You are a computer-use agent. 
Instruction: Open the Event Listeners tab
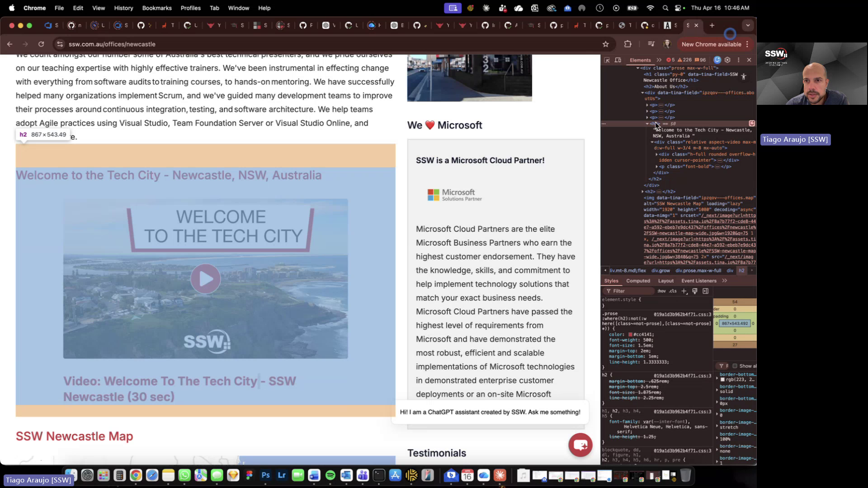(698, 281)
